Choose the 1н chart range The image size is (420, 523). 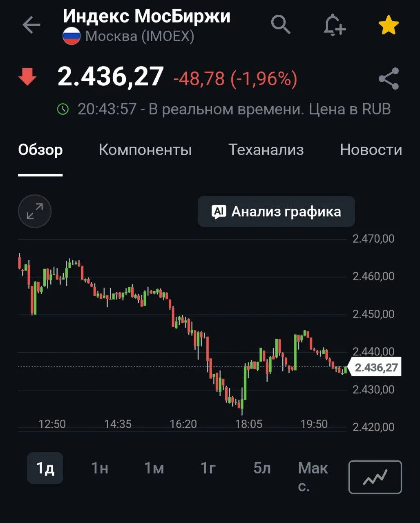coord(99,468)
